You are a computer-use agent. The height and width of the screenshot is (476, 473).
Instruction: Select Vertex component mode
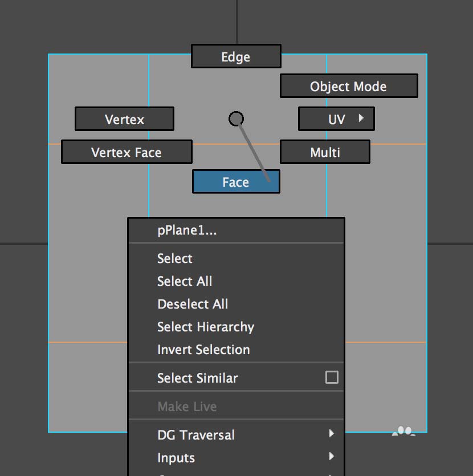coord(124,120)
